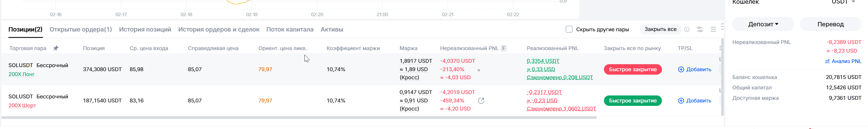Open 200X Лонг leverage setting

[x=21, y=74]
